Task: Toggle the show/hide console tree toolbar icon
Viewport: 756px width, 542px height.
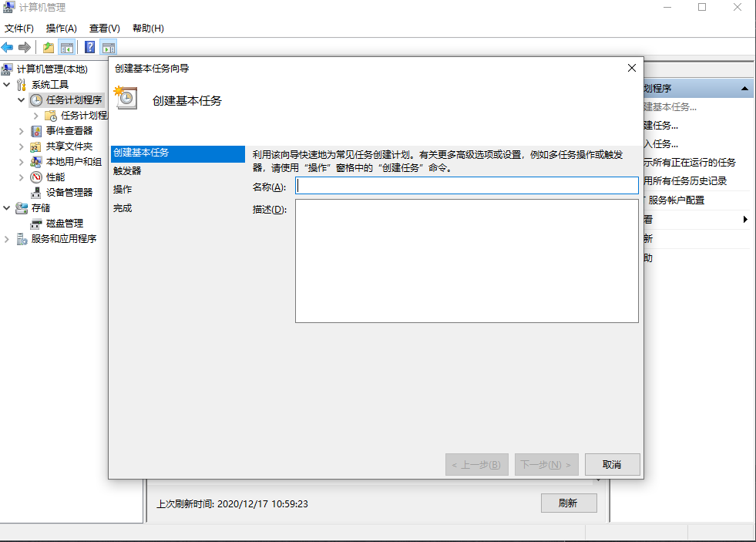Action: pyautogui.click(x=67, y=46)
